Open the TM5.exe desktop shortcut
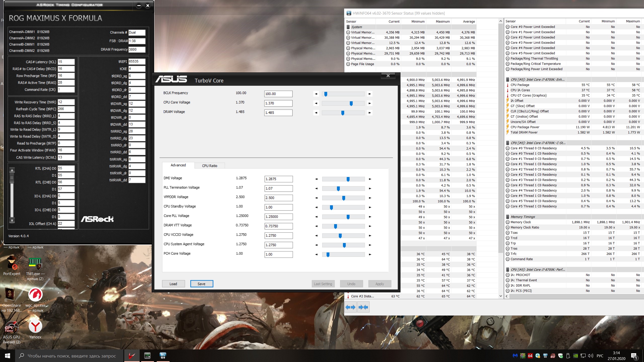 (35, 263)
